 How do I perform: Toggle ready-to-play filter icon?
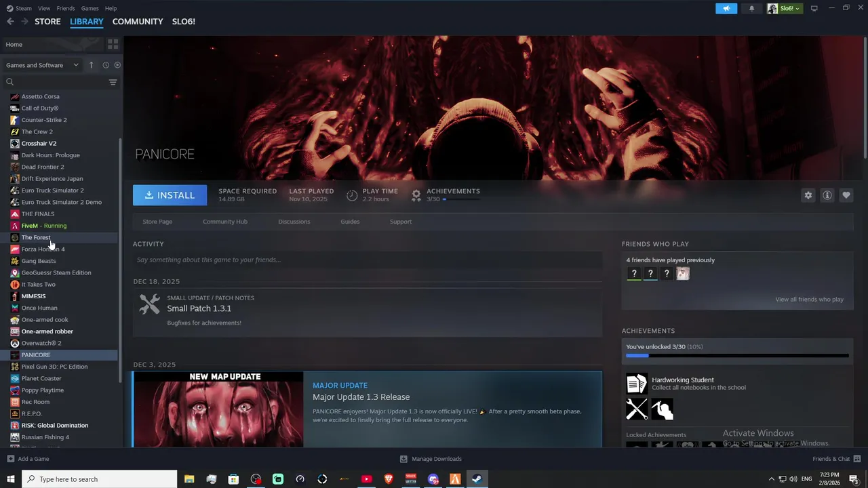click(117, 65)
